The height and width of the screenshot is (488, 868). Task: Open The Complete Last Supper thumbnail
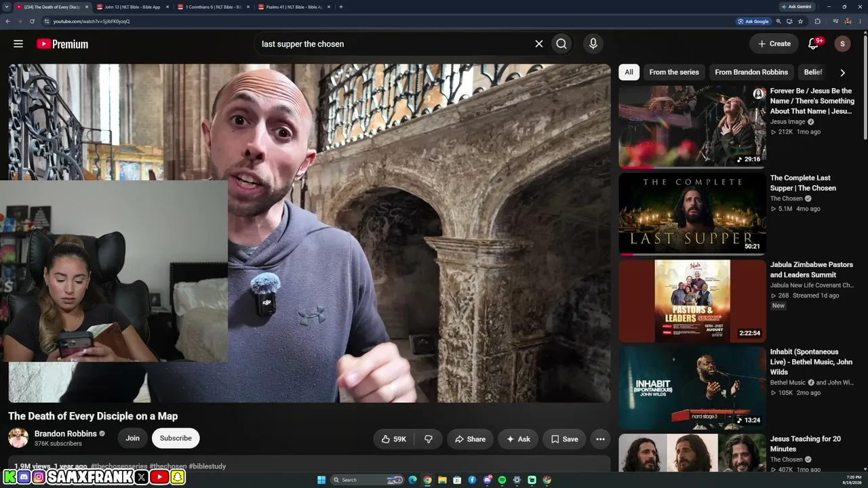692,213
